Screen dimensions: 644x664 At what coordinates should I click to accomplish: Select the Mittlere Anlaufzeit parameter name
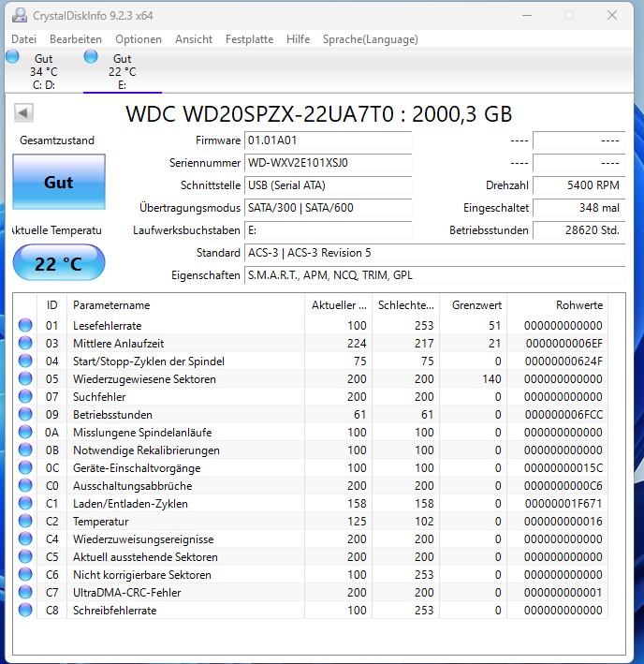click(118, 344)
